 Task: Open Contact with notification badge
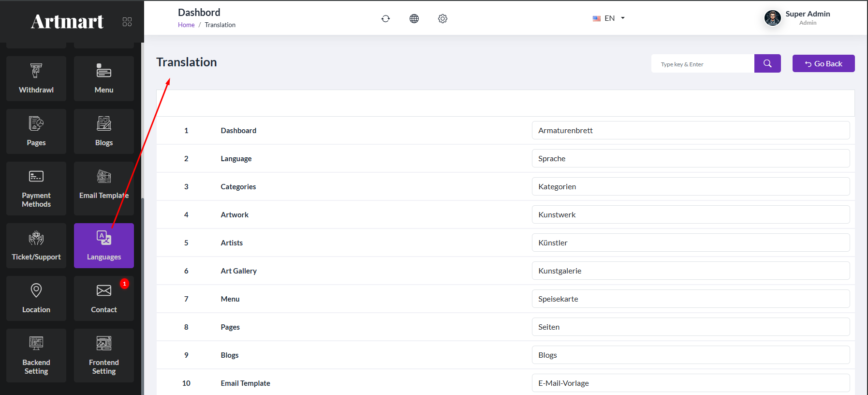pos(104,298)
